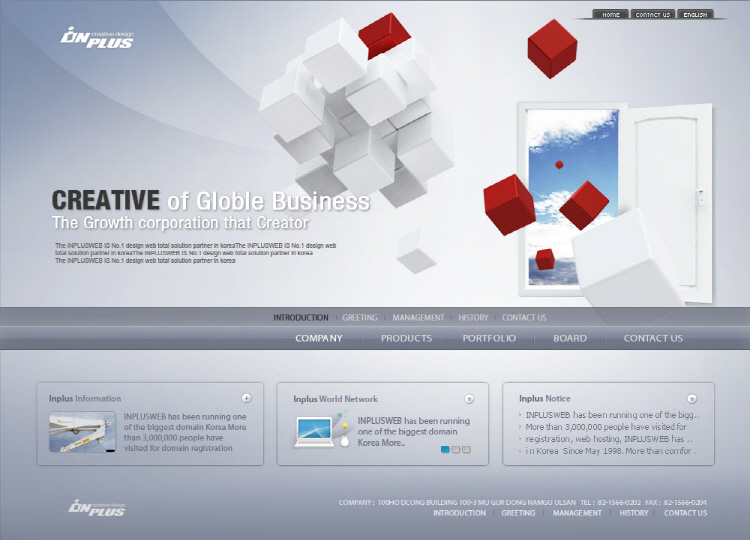This screenshot has height=540, width=750.
Task: Select MANAGEMENT in the submenu bar
Action: 418,318
